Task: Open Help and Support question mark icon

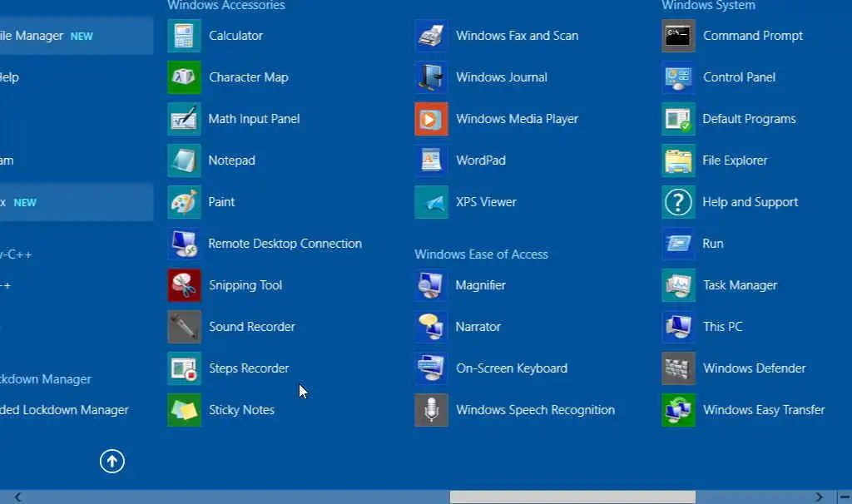Action: (679, 202)
